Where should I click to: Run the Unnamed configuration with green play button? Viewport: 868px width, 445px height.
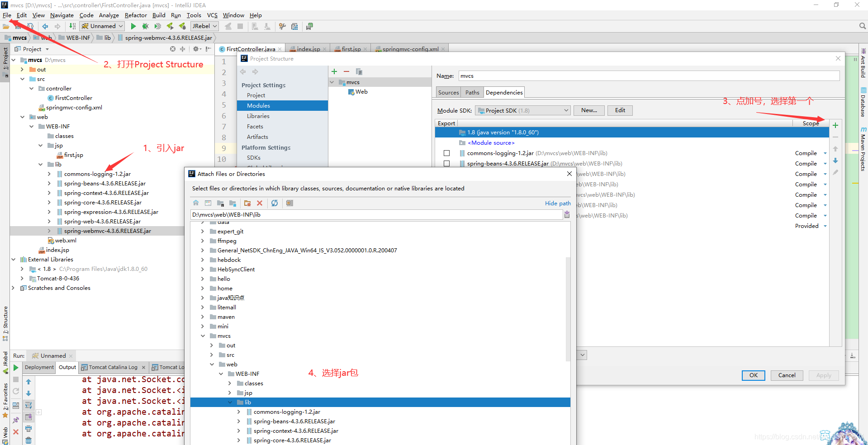click(133, 26)
